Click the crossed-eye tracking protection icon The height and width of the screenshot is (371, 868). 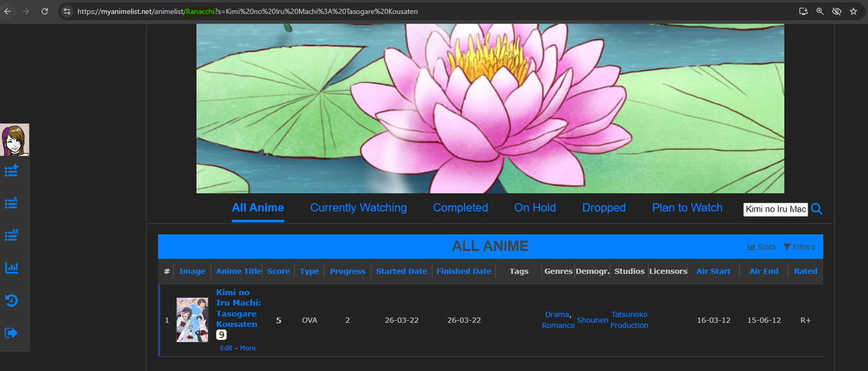(837, 12)
